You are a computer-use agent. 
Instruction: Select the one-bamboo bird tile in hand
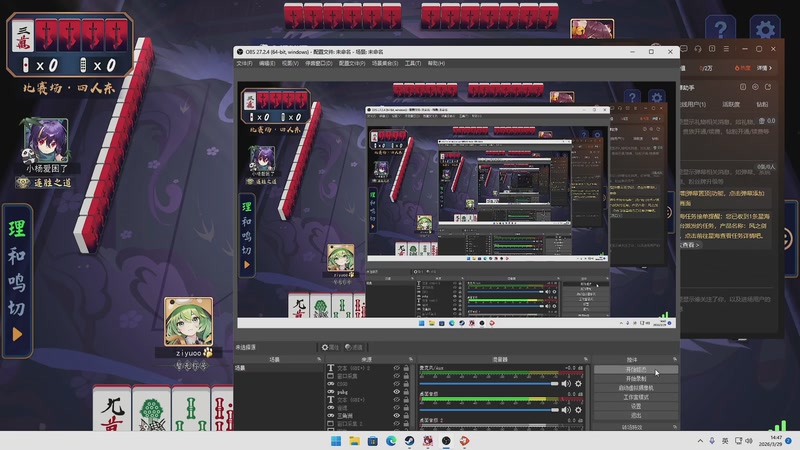(151, 410)
